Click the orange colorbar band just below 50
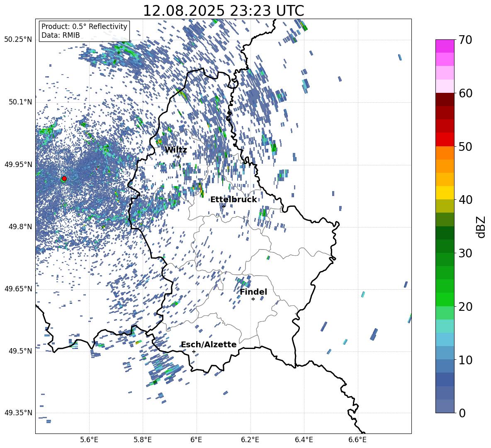The image size is (491, 448). tap(445, 153)
